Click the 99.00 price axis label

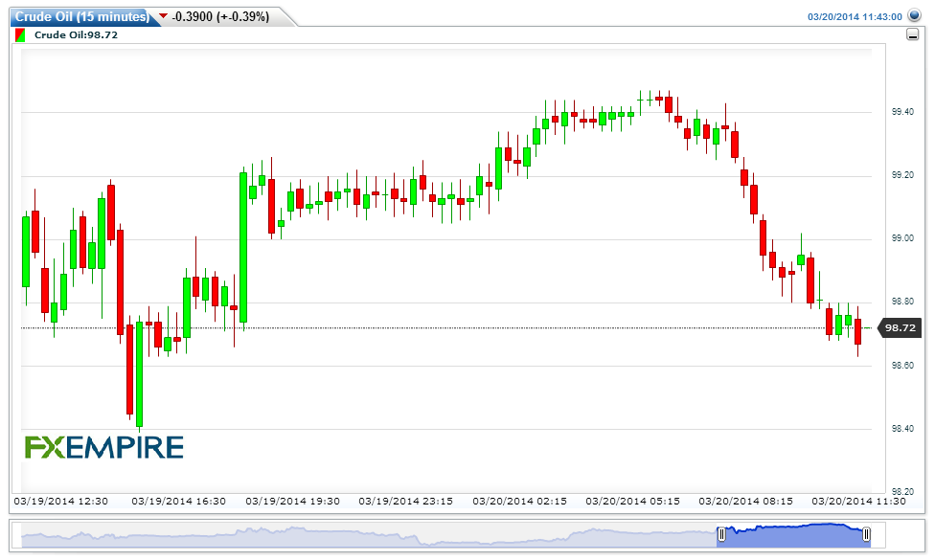pyautogui.click(x=902, y=238)
